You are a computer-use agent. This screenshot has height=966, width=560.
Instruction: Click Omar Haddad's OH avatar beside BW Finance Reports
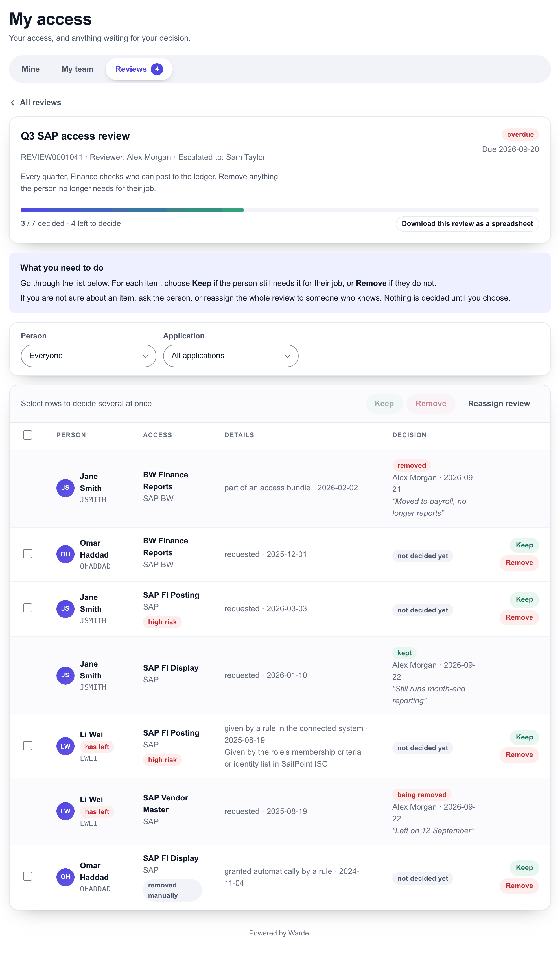[x=65, y=554]
